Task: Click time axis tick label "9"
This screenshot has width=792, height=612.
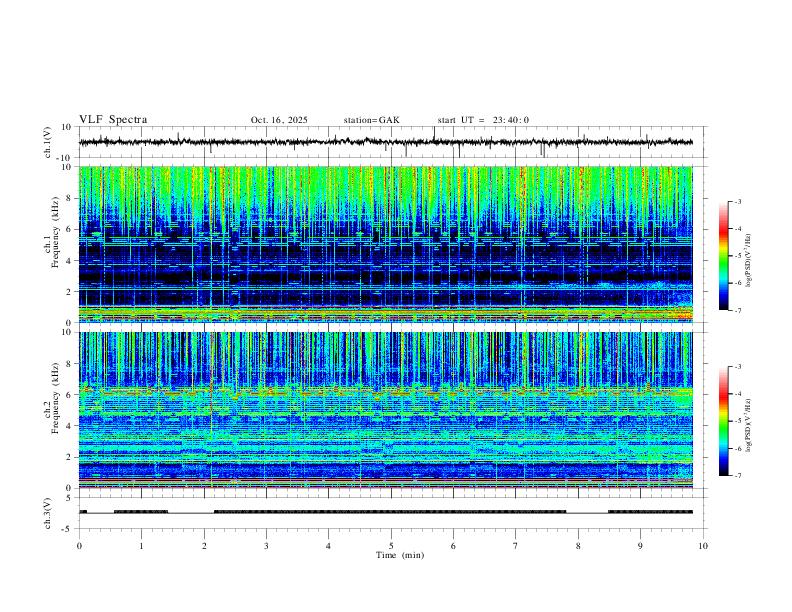Action: [x=640, y=546]
